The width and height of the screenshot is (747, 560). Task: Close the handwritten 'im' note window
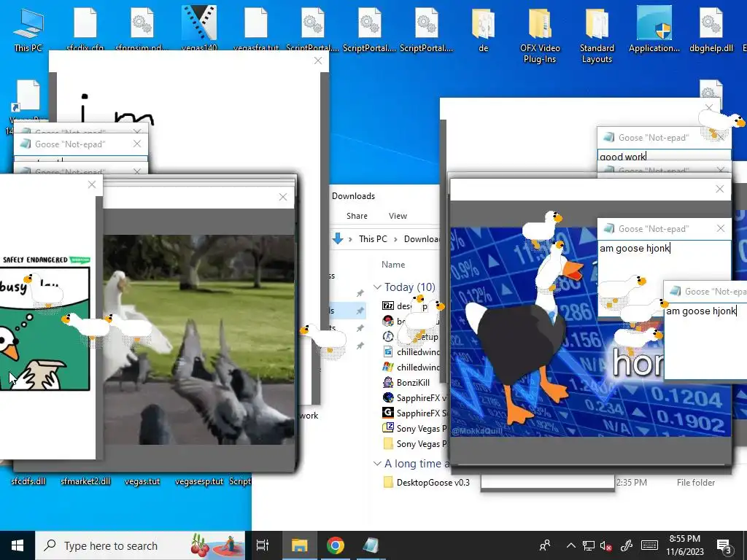click(x=318, y=61)
